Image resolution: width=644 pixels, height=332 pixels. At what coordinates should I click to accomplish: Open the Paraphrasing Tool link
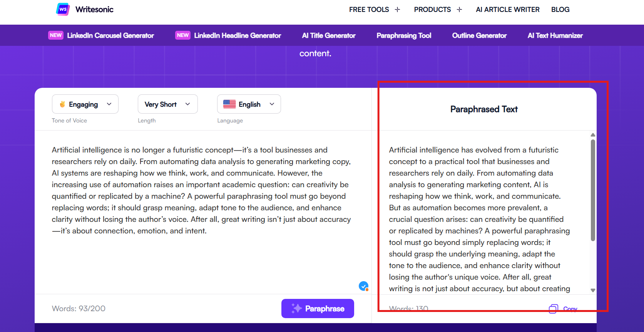[404, 35]
